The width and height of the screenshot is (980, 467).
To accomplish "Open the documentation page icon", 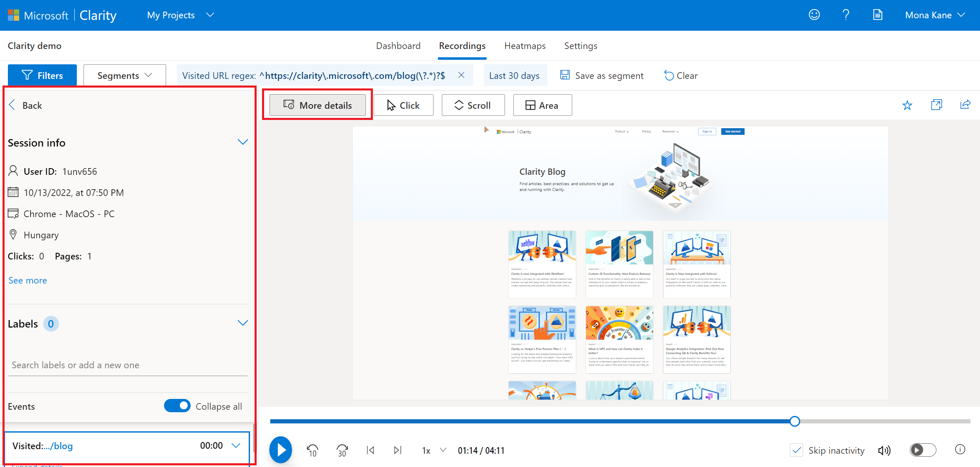I will (x=877, y=15).
